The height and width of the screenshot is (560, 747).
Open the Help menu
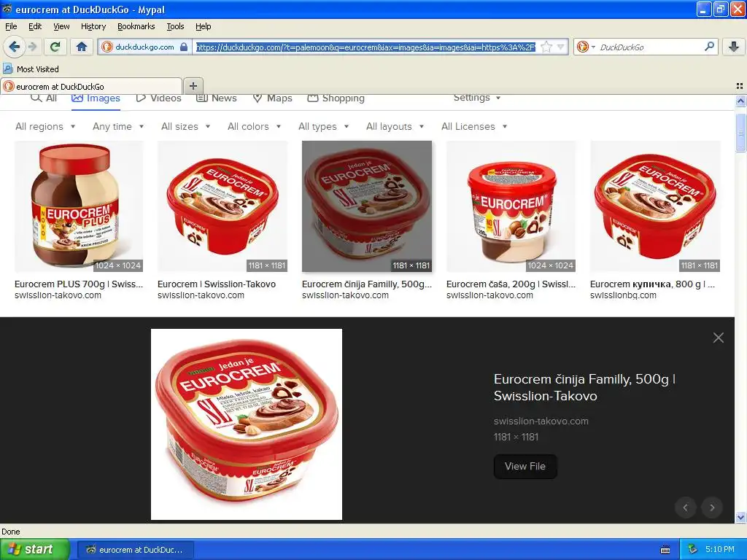tap(203, 26)
